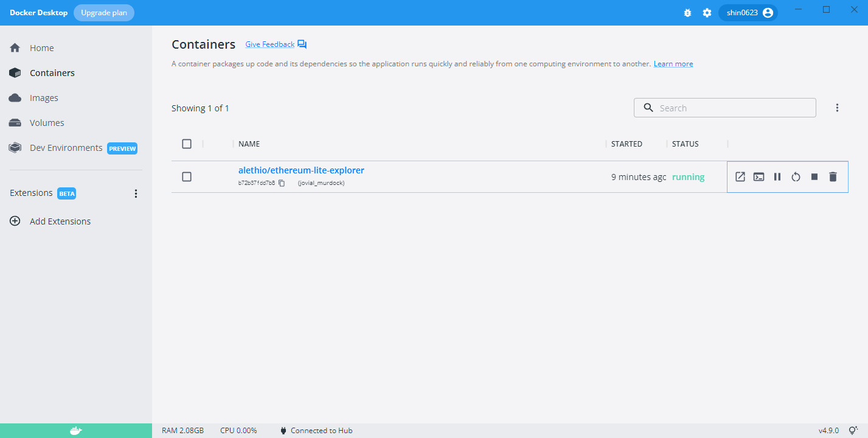The width and height of the screenshot is (868, 438).
Task: Go to Home in sidebar
Action: click(x=42, y=48)
